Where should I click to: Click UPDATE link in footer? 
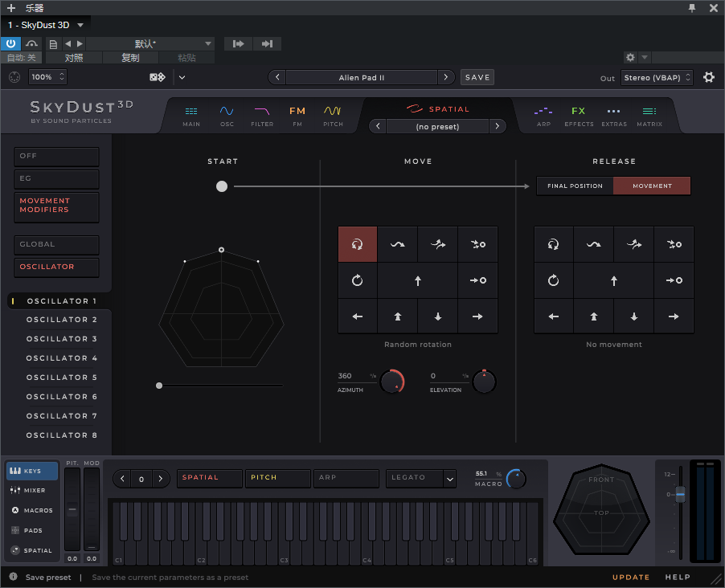tap(631, 577)
